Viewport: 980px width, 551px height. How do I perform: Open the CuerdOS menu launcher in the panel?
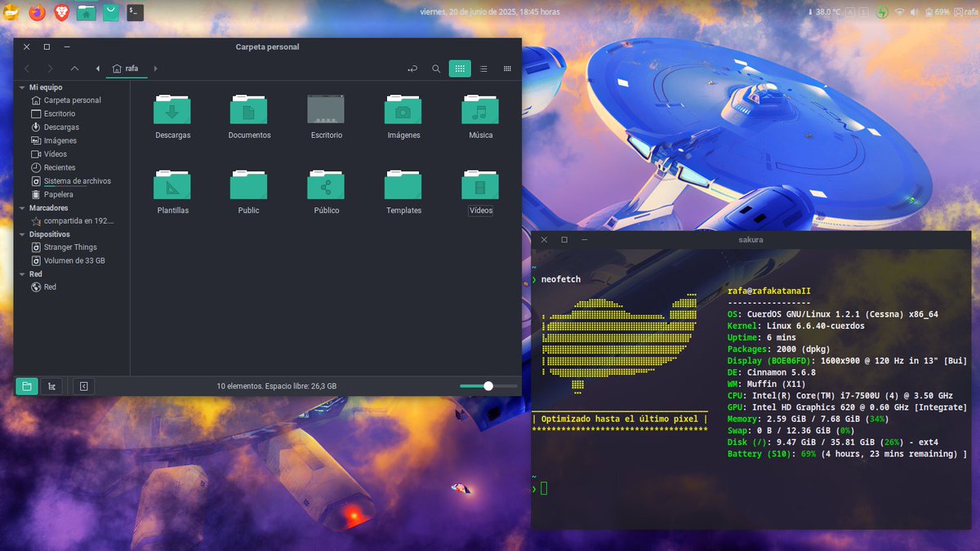pos(11,12)
